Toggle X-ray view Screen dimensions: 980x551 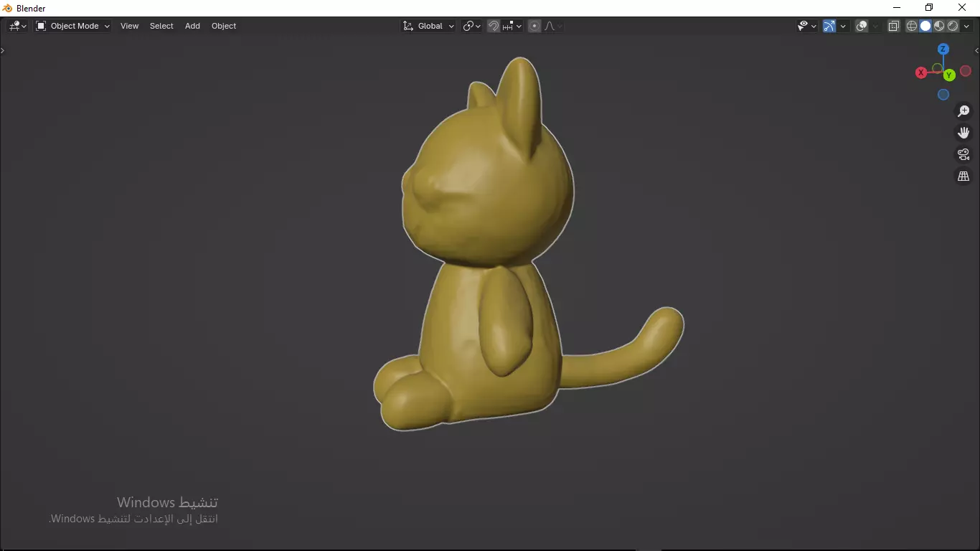pyautogui.click(x=894, y=26)
